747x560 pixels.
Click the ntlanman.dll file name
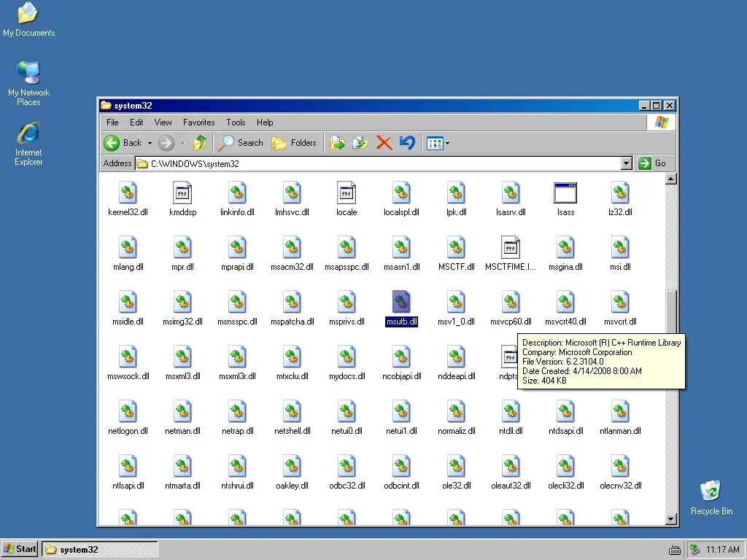coord(620,432)
